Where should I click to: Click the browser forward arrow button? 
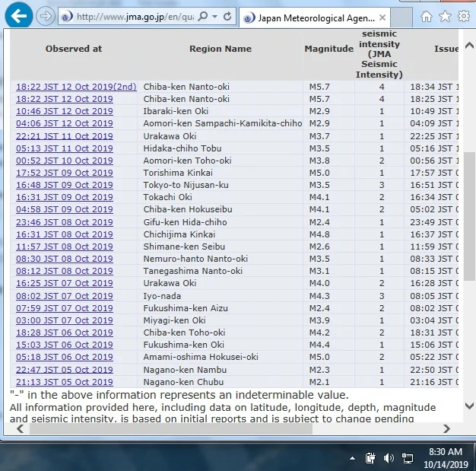point(46,16)
